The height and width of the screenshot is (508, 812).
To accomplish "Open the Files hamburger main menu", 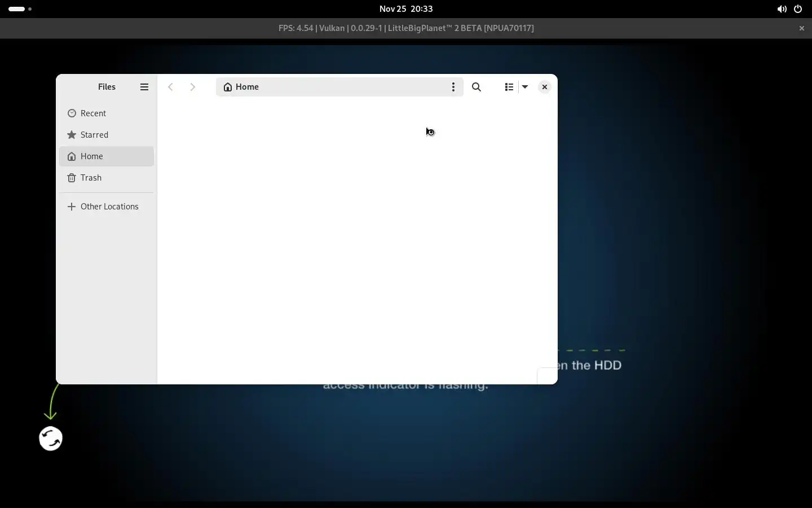I will pyautogui.click(x=144, y=87).
